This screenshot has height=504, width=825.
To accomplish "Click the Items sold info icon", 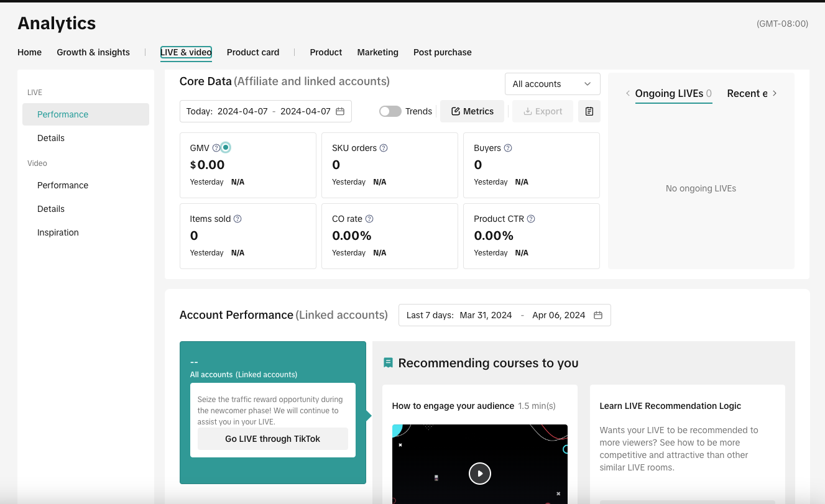I will click(237, 219).
